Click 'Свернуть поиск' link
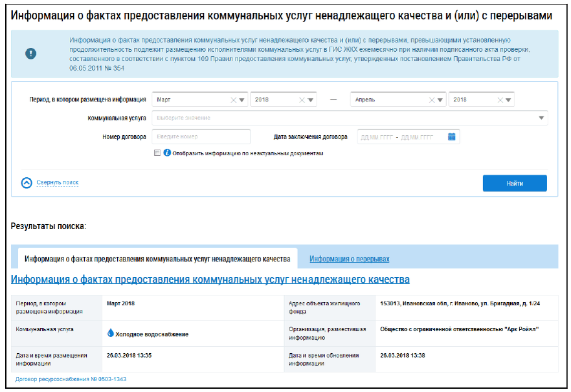Viewport: 571px width, 392px height. [58, 182]
